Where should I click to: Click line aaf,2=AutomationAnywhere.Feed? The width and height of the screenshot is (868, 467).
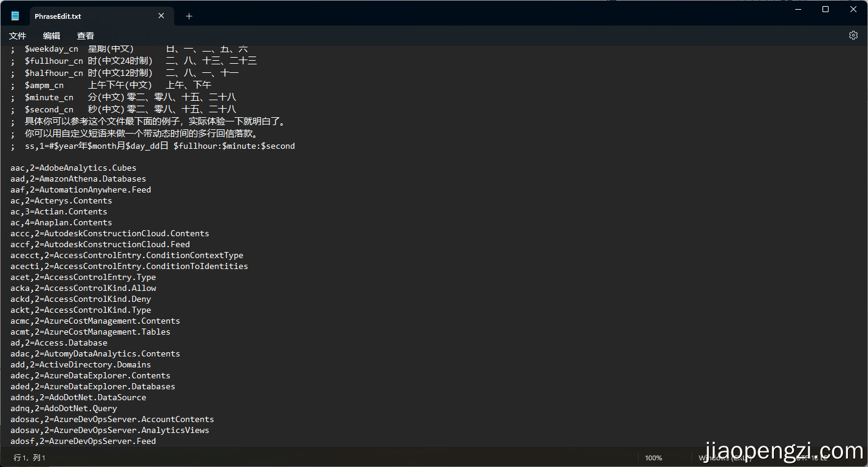(x=81, y=189)
